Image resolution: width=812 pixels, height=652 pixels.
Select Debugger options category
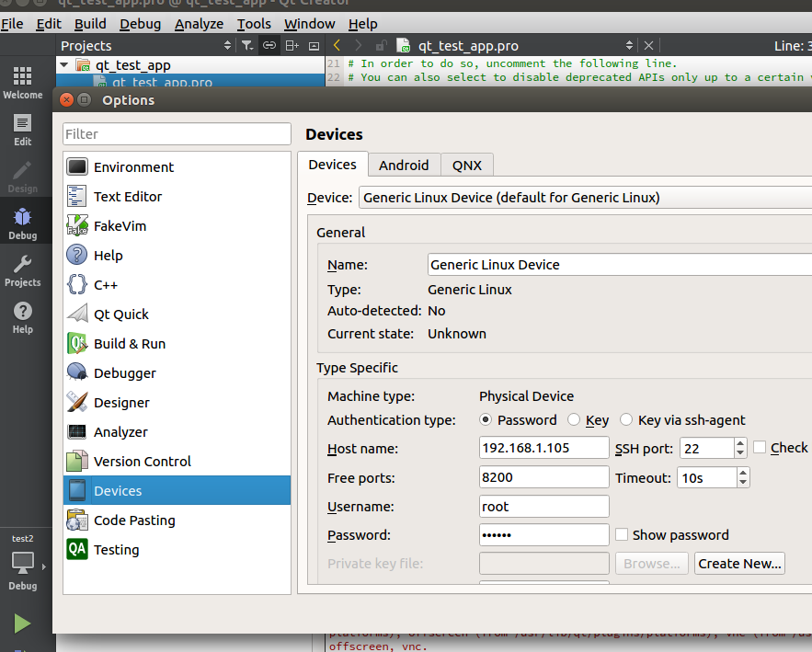[177, 372]
